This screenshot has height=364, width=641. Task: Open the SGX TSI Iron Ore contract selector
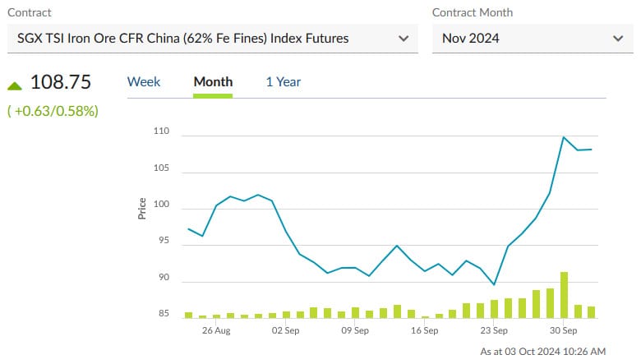point(183,39)
